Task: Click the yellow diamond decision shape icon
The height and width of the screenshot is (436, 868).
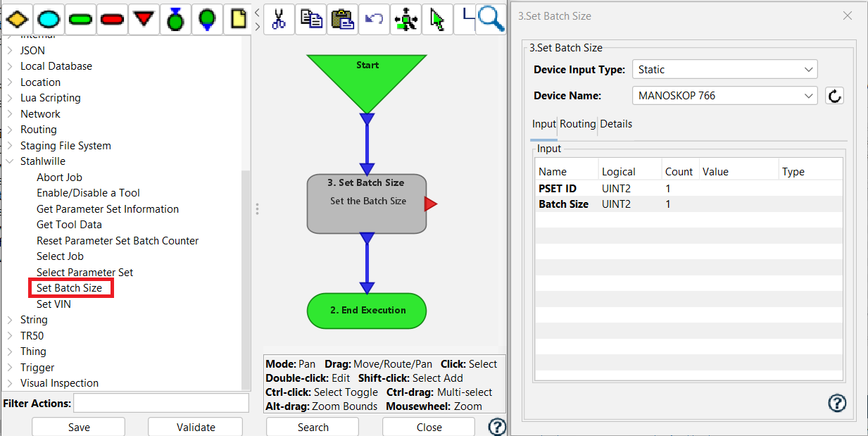Action: click(17, 18)
